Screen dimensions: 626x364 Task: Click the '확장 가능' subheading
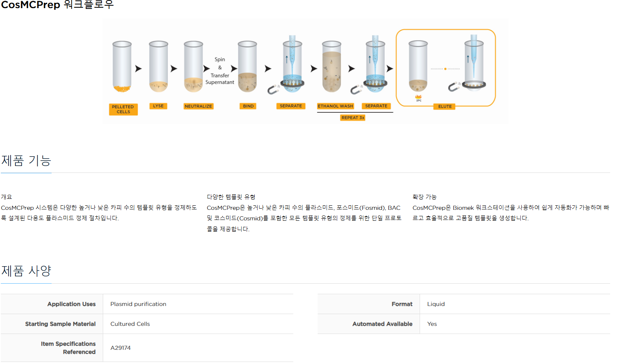(x=425, y=197)
